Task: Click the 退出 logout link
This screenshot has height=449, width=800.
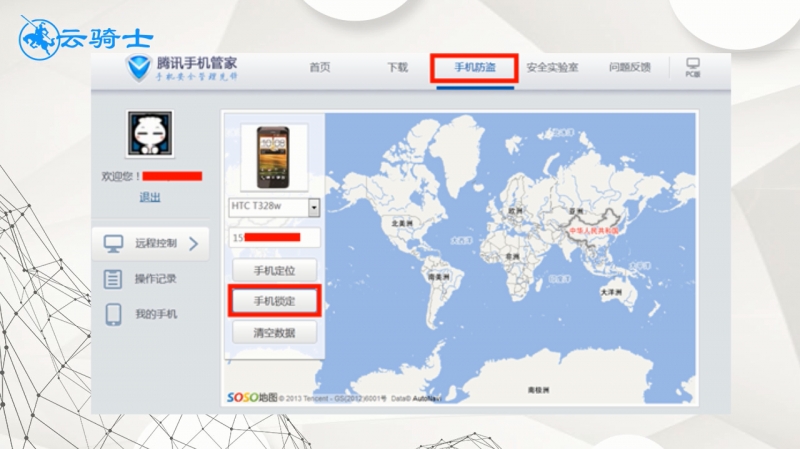Action: [150, 197]
